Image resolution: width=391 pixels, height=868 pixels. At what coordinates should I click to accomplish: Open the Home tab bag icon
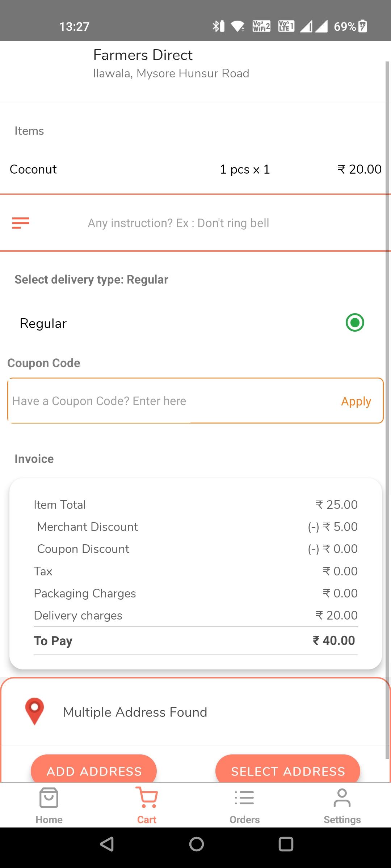[x=49, y=797]
